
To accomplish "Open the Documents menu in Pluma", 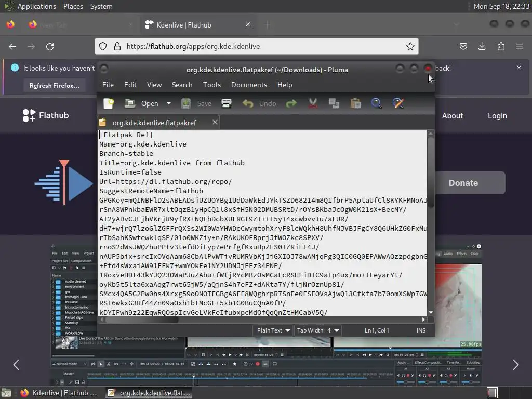I will pyautogui.click(x=249, y=85).
